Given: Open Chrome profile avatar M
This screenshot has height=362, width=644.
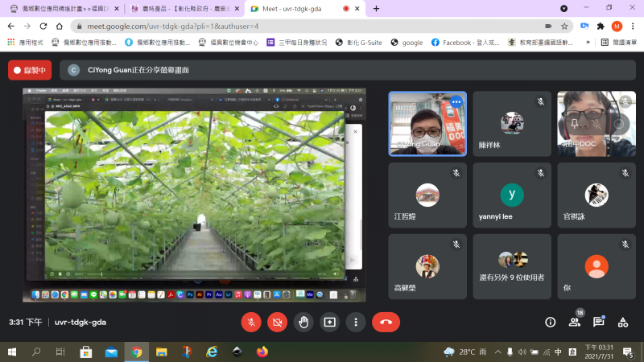Looking at the screenshot, I should coord(617,27).
